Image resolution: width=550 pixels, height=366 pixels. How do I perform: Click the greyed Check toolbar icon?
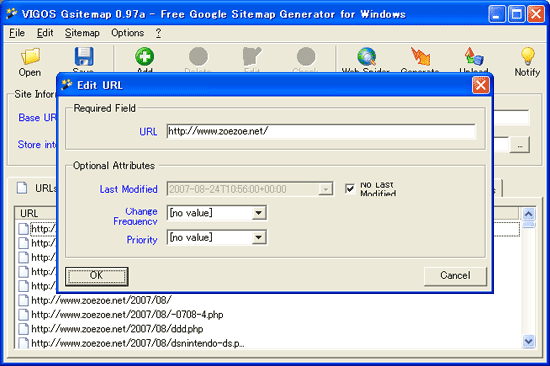[306, 56]
